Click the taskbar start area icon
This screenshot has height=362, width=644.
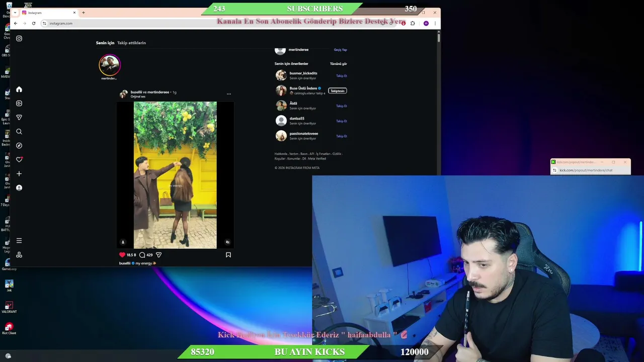click(x=8, y=356)
